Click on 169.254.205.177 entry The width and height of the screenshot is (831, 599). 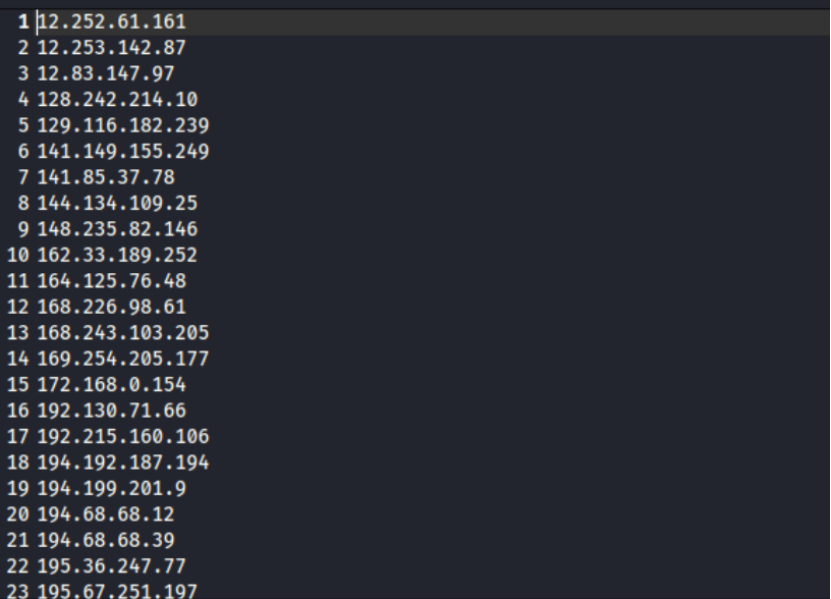point(123,359)
